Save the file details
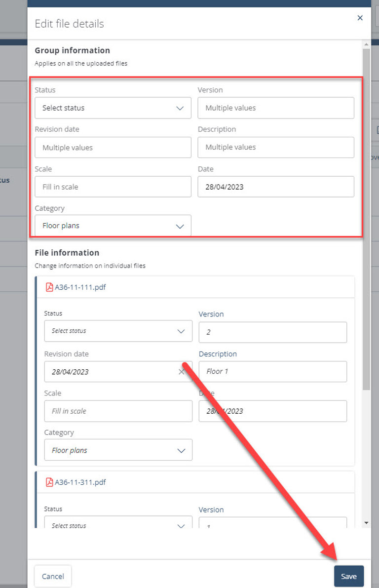The image size is (379, 588). 348,576
